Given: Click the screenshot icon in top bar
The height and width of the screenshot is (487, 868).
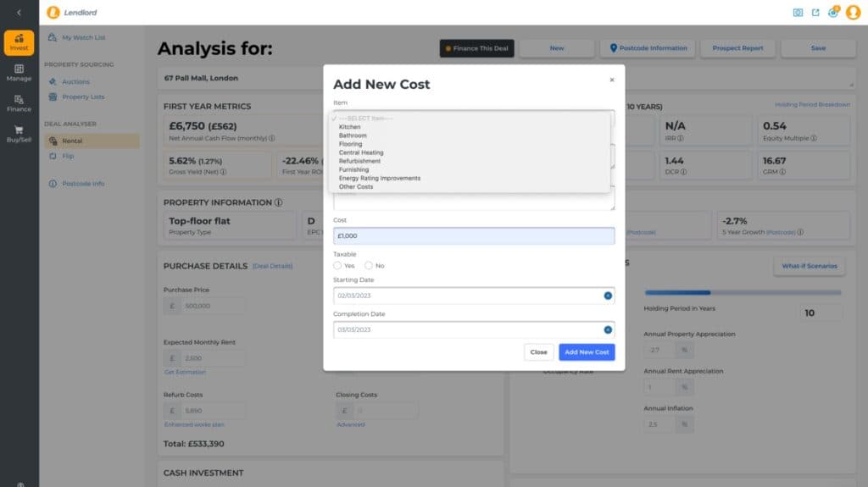Looking at the screenshot, I should tap(798, 12).
